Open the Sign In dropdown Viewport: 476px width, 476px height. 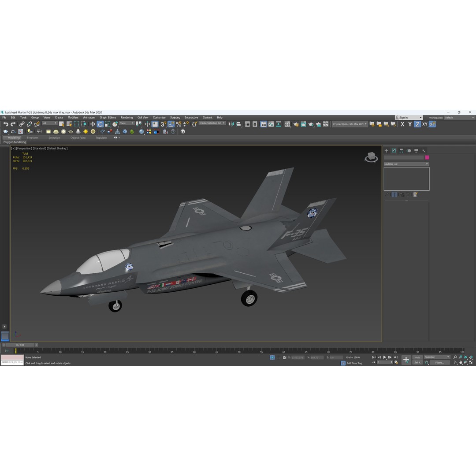click(x=408, y=118)
